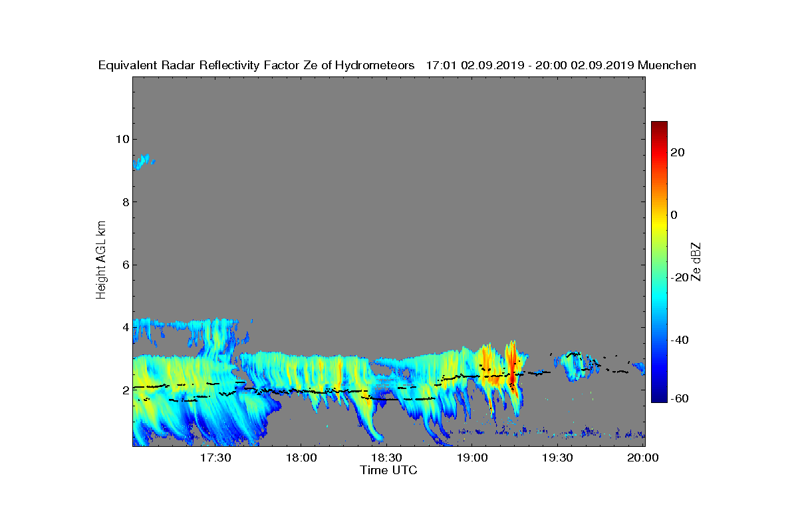Click the height tick label 4

[124, 327]
